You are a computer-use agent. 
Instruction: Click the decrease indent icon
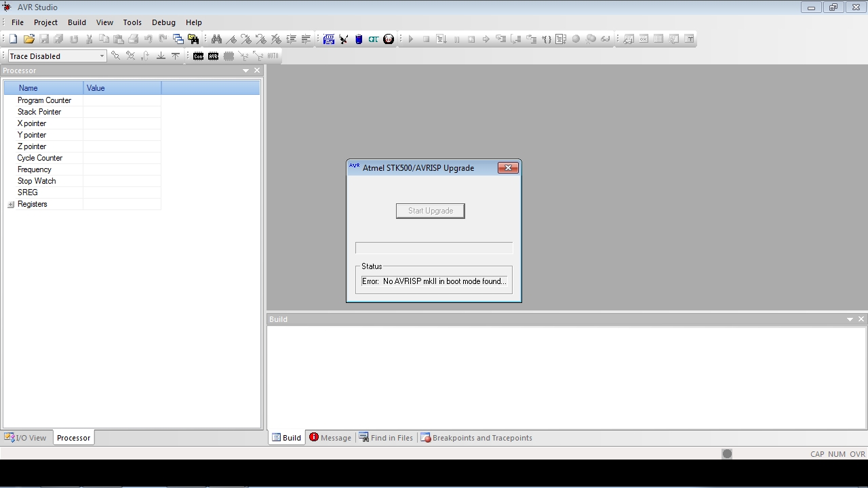click(x=306, y=39)
